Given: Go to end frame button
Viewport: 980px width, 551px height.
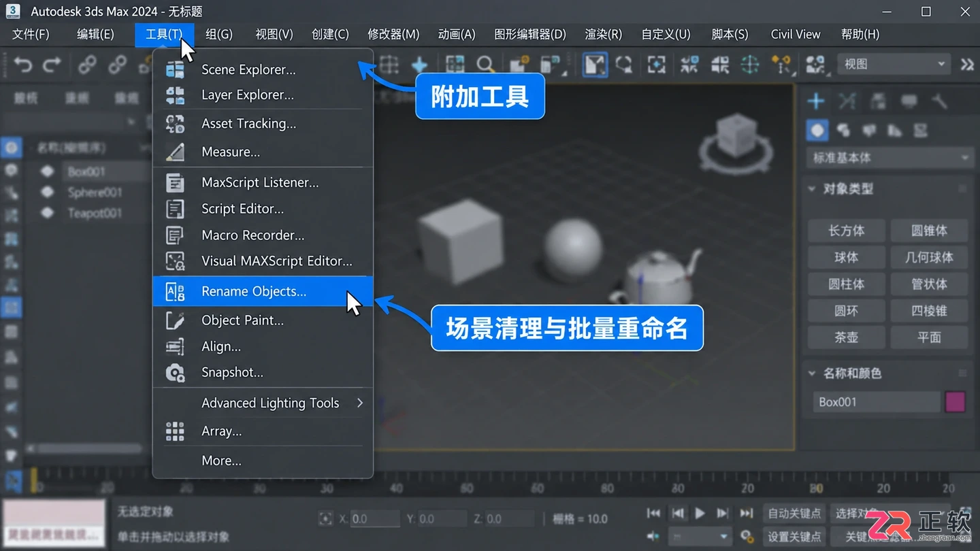Looking at the screenshot, I should pyautogui.click(x=747, y=513).
